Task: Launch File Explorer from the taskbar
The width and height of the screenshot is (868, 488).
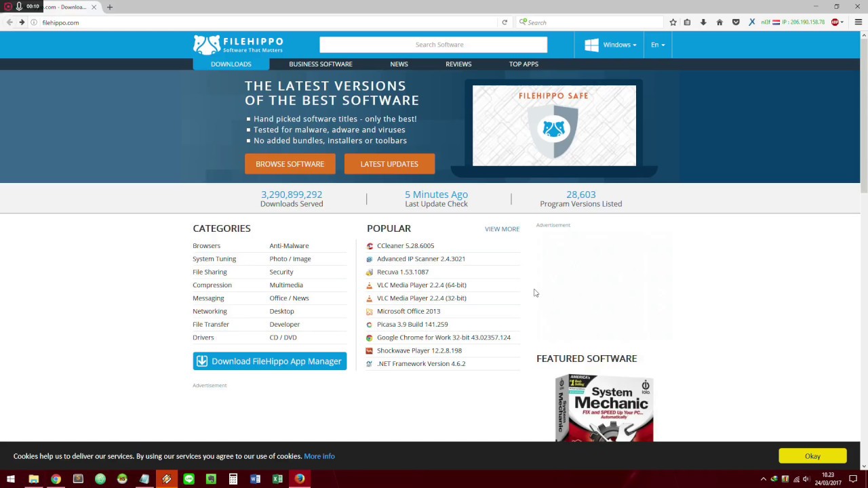Action: pos(33,479)
